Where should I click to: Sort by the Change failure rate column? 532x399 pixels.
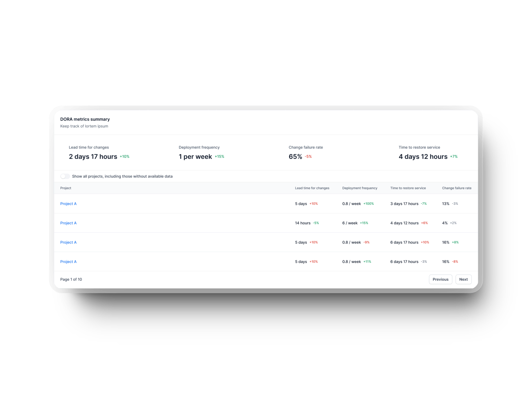click(x=457, y=188)
